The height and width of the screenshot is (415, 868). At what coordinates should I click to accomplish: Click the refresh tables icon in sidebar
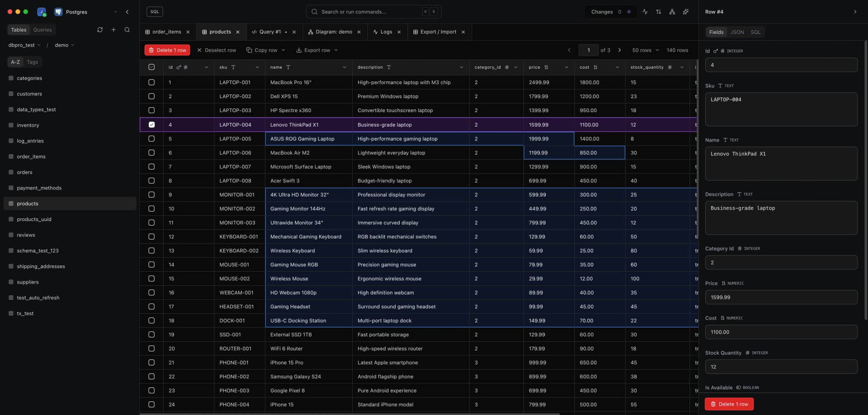[x=100, y=30]
